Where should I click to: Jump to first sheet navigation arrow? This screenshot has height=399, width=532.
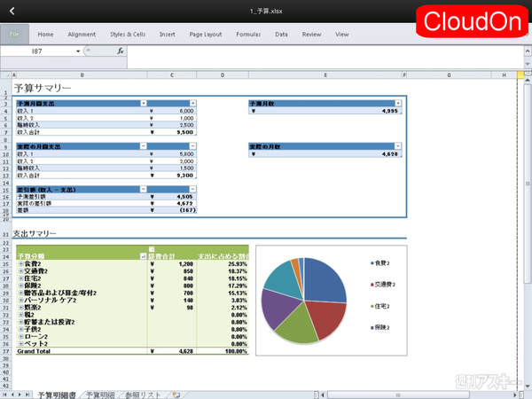click(4, 395)
